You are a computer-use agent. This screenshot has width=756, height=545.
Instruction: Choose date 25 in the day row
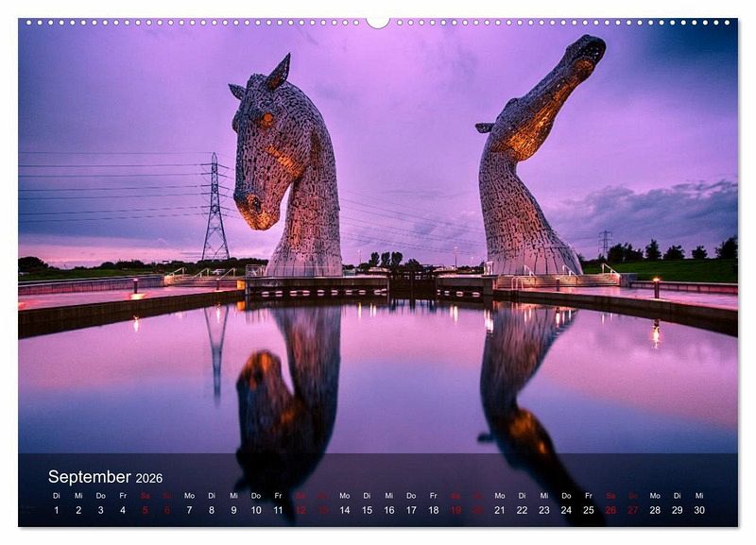[589, 510]
